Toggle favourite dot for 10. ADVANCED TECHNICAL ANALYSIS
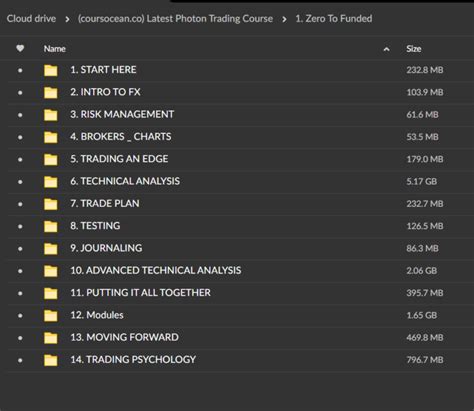The width and height of the screenshot is (474, 411). [20, 271]
